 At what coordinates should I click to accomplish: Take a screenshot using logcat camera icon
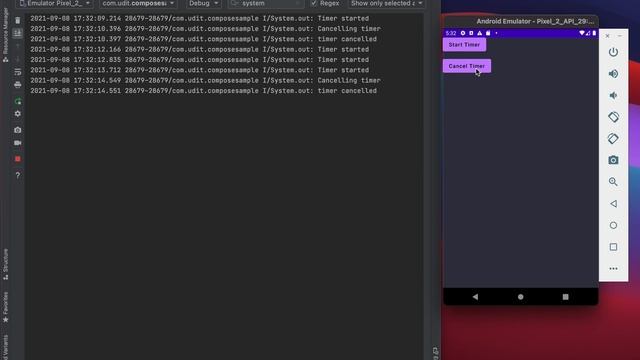[18, 130]
